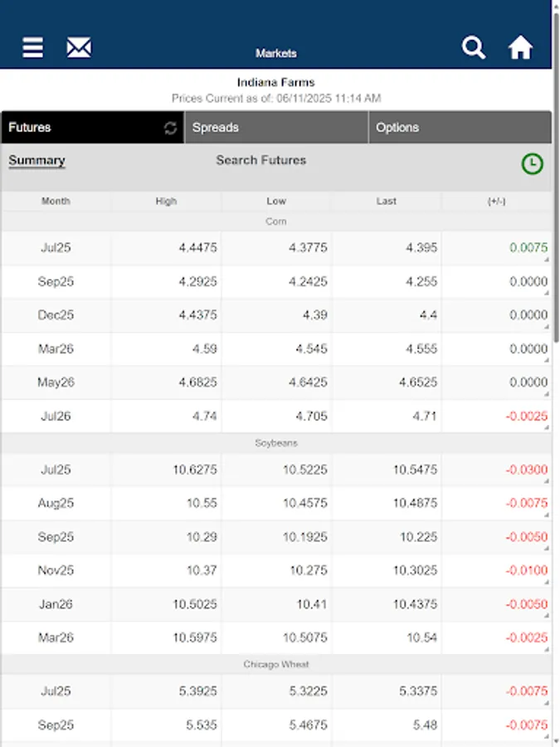
Task: Open messages with the envelope icon
Action: (x=78, y=47)
